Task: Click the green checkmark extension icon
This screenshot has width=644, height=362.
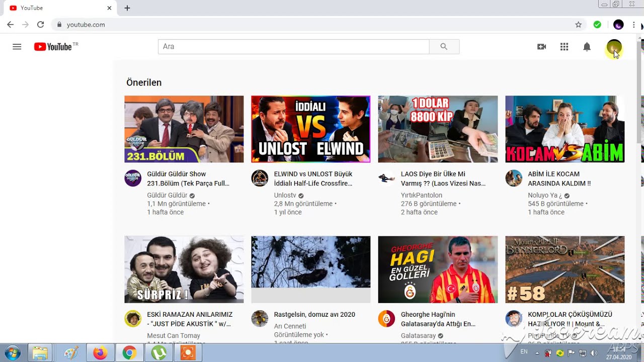Action: coord(597,25)
